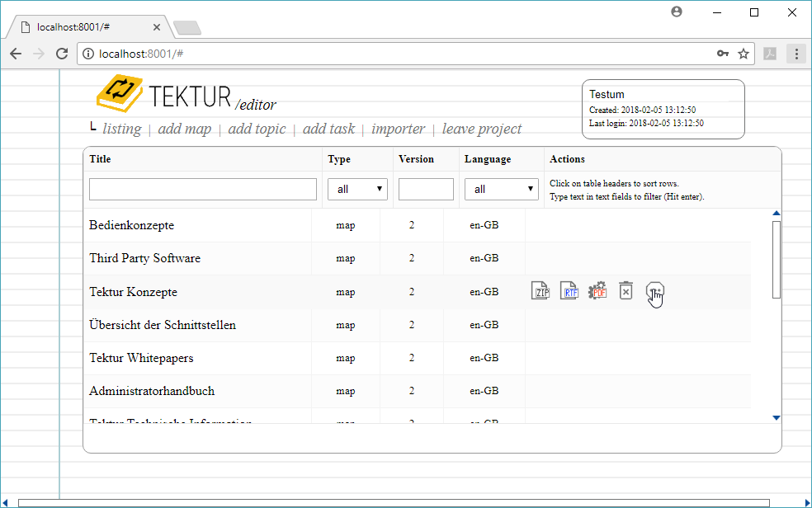This screenshot has width=812, height=508.
Task: Open the importer menu item
Action: (398, 129)
